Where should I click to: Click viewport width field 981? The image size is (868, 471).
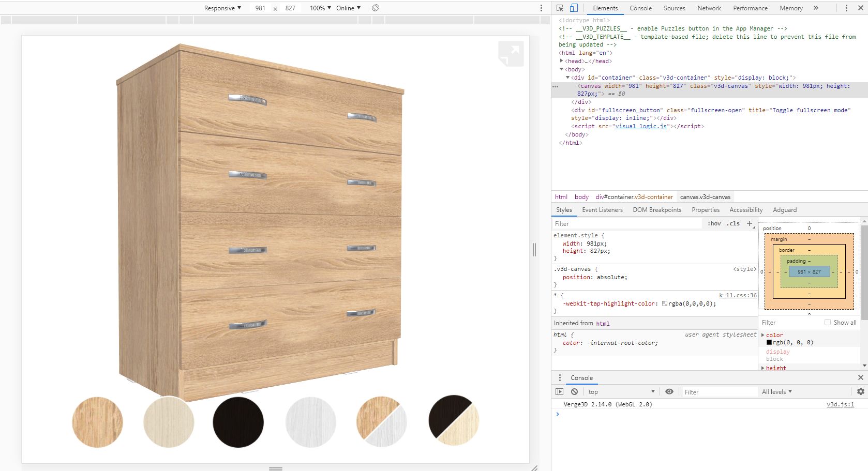click(x=260, y=8)
